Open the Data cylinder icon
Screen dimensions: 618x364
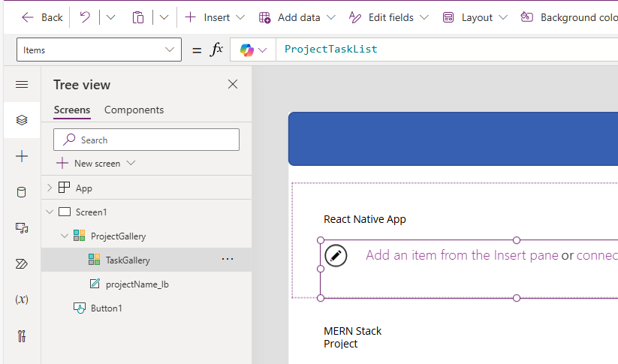pos(22,192)
